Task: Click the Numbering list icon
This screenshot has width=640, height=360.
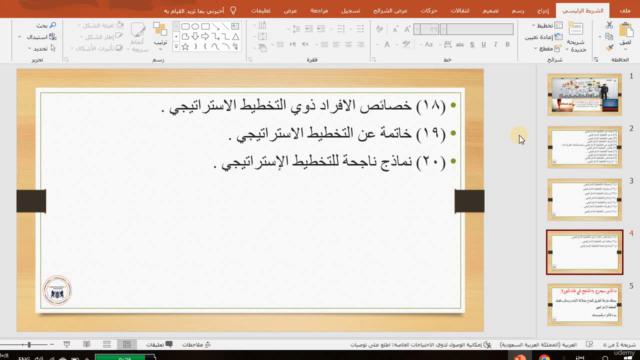Action: (341, 29)
